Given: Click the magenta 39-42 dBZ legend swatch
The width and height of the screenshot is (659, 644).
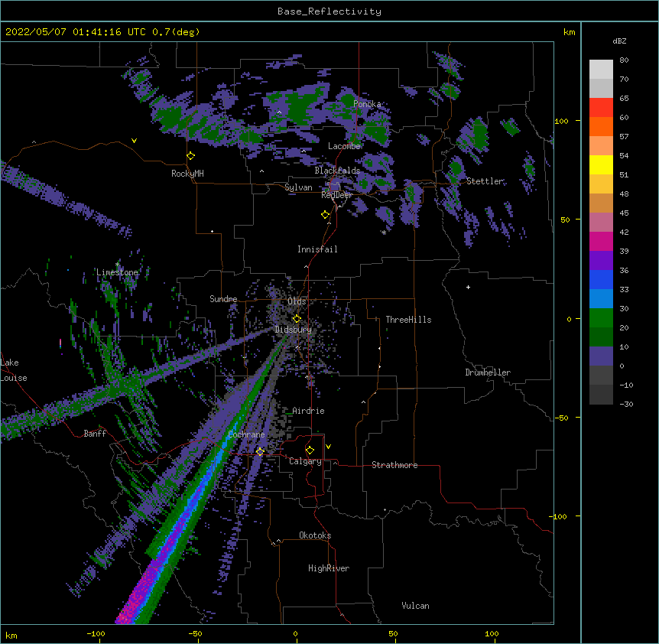Looking at the screenshot, I should [x=601, y=241].
